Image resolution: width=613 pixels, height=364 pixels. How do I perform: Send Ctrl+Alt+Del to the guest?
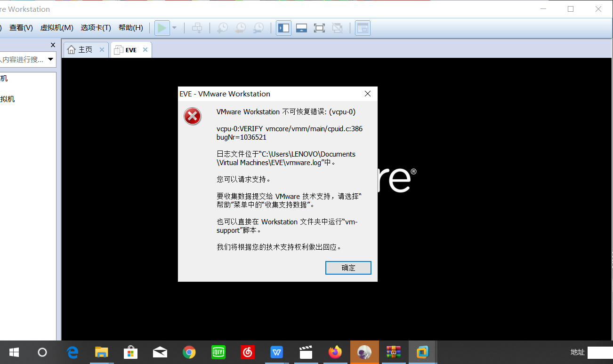pyautogui.click(x=197, y=28)
